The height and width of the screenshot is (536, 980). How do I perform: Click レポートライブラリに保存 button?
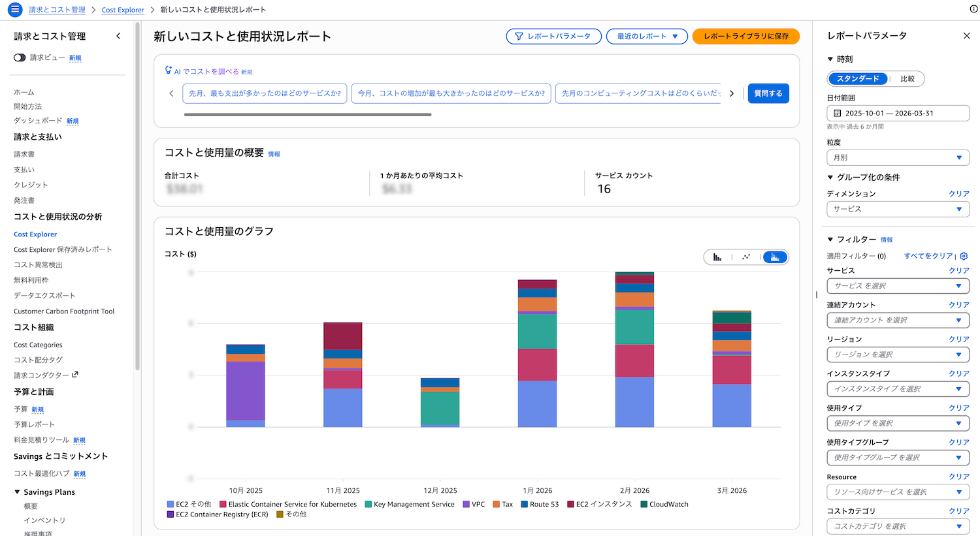click(x=745, y=37)
